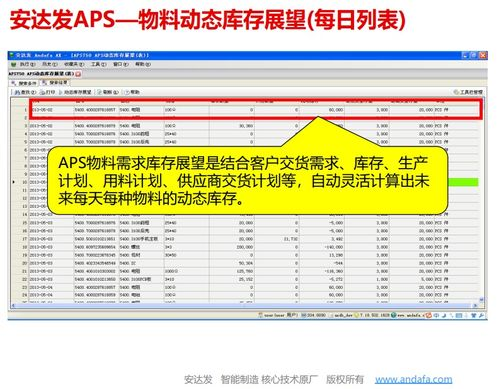Click the 打印 printer button
The width and height of the screenshot is (499, 389).
[x=47, y=92]
